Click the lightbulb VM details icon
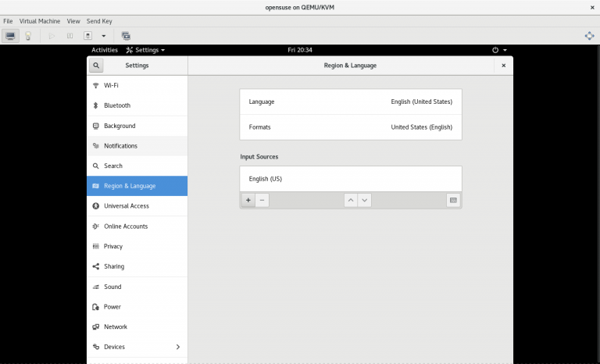Image resolution: width=600 pixels, height=364 pixels. pyautogui.click(x=28, y=36)
